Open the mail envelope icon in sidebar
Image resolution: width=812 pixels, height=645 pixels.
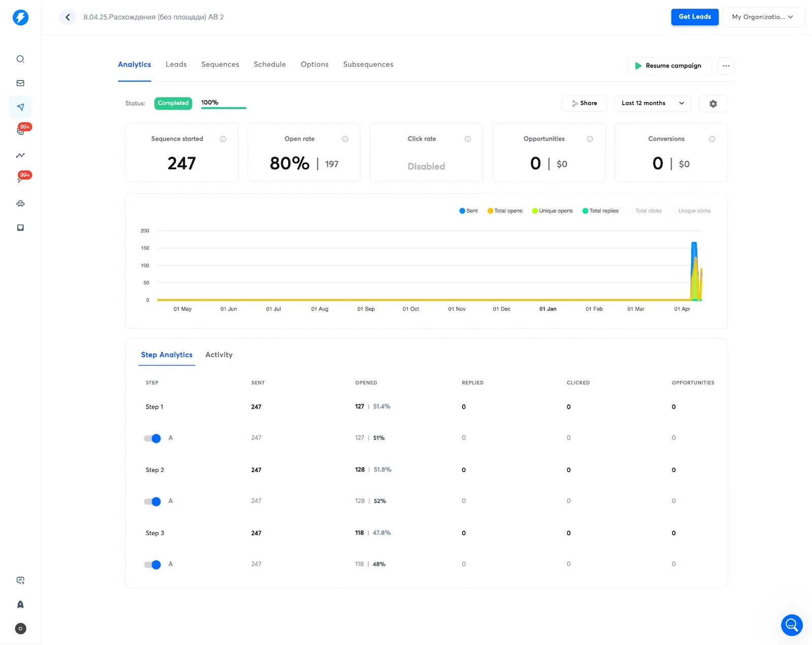20,83
